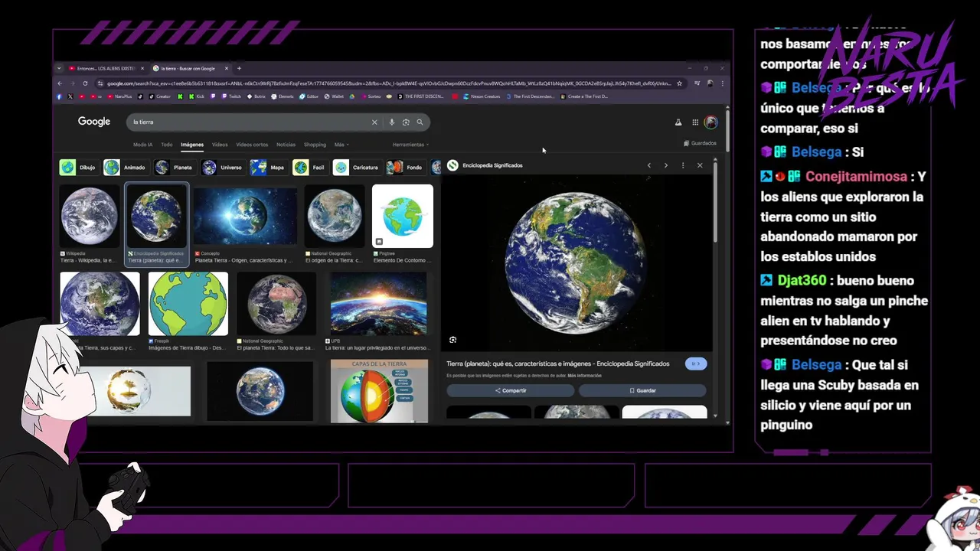This screenshot has height=551, width=980.
Task: Open Concepto Planeta Tierra thumbnail
Action: 245,217
